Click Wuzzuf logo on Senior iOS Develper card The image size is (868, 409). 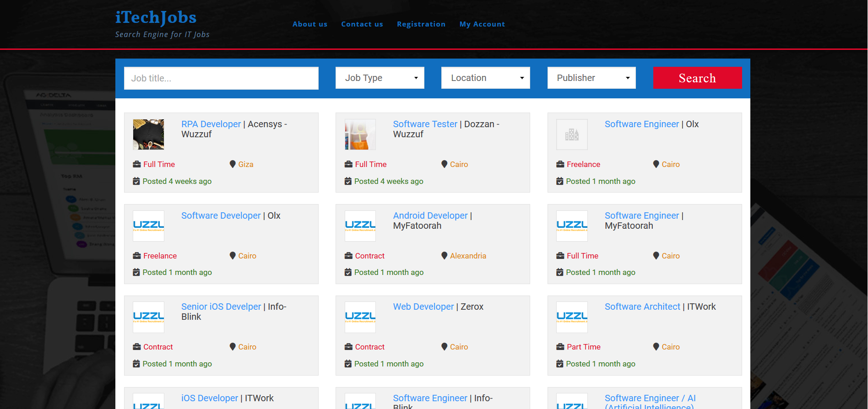click(148, 317)
